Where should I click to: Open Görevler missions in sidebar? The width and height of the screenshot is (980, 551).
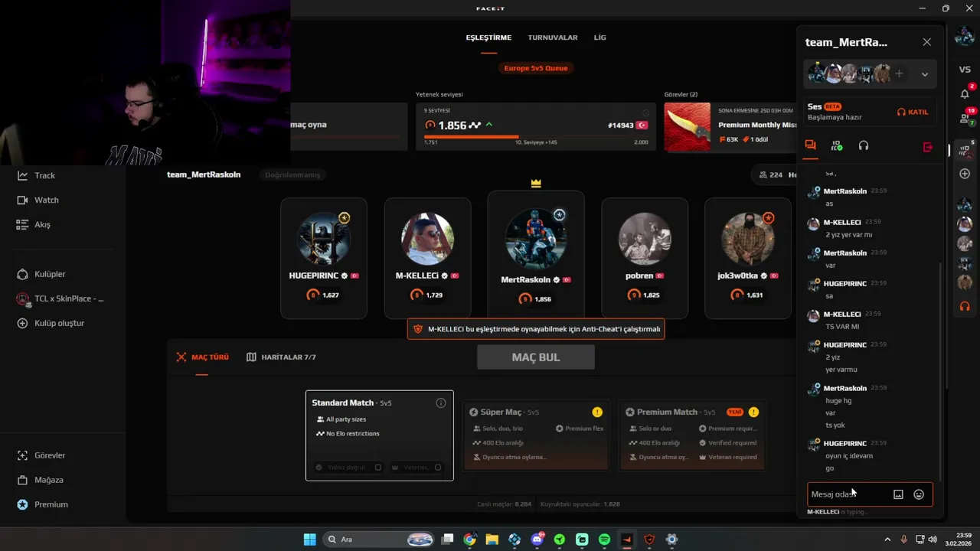pos(41,455)
